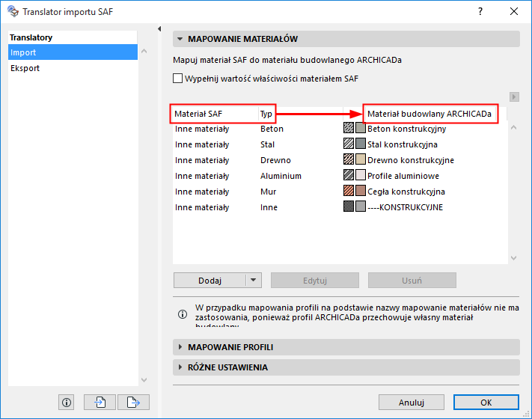This screenshot has height=419, width=532.
Task: Click hatch pattern icon for Profile aluminiowe
Action: tap(349, 175)
